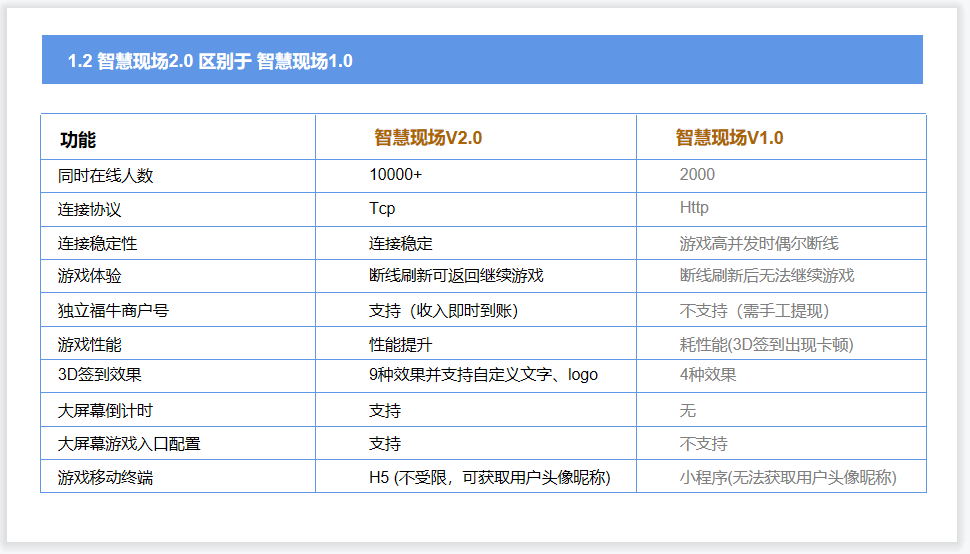Select the 独立福牛商户号 row label
The image size is (970, 554).
(x=114, y=310)
